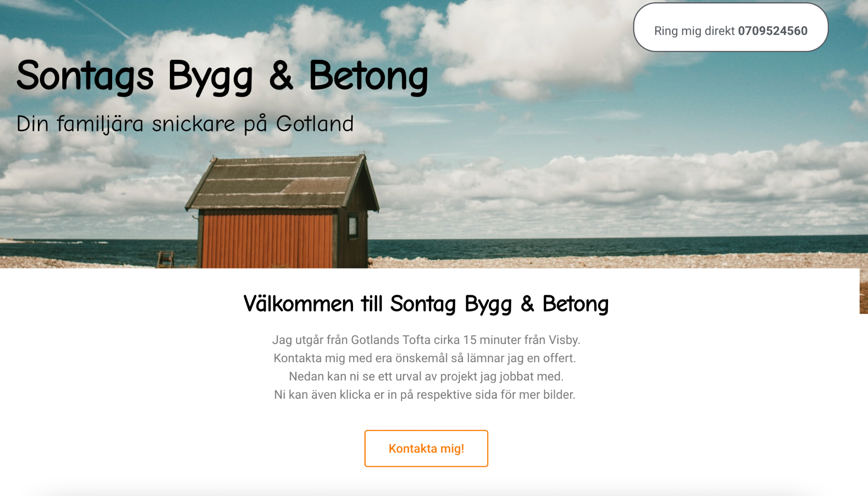Viewport: 868px width, 496px height.
Task: Click the Ring mig direkt pill button
Action: 731,28
